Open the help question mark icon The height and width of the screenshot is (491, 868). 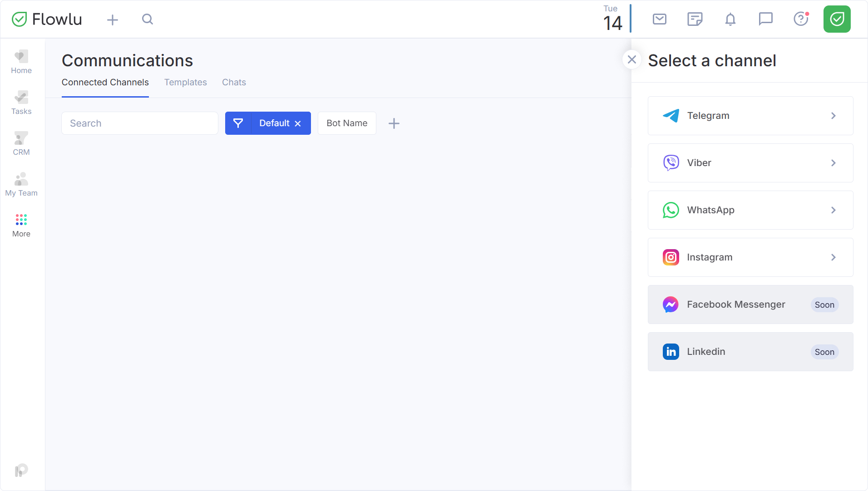pos(801,19)
